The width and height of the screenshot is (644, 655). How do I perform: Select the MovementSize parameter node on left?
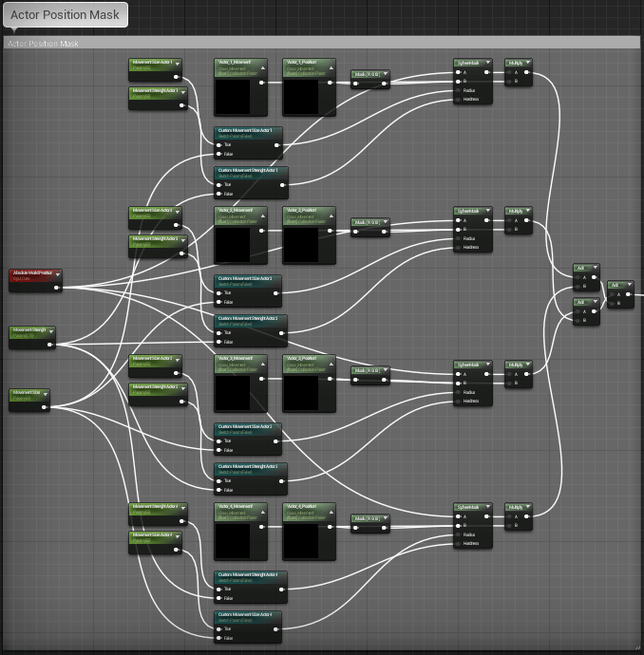(x=28, y=392)
